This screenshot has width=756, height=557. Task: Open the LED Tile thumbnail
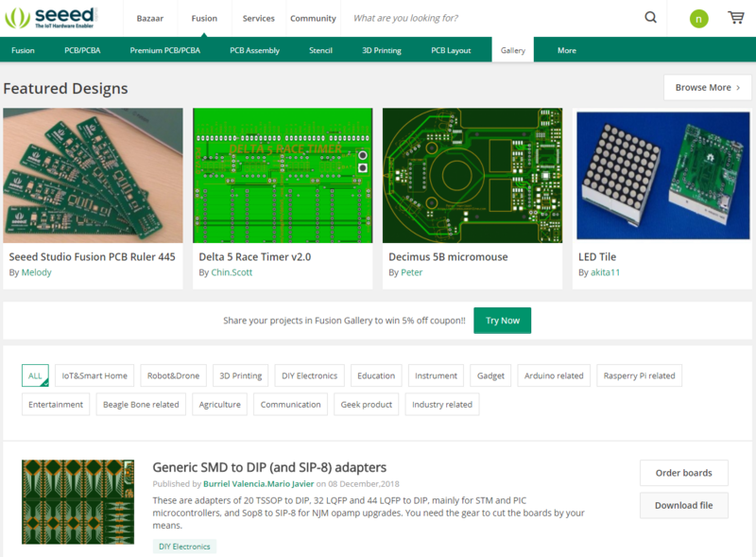pos(663,175)
